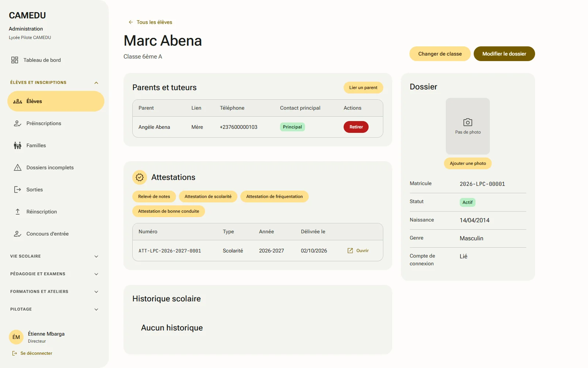
Task: Expand the Pilotage section
Action: [96, 309]
